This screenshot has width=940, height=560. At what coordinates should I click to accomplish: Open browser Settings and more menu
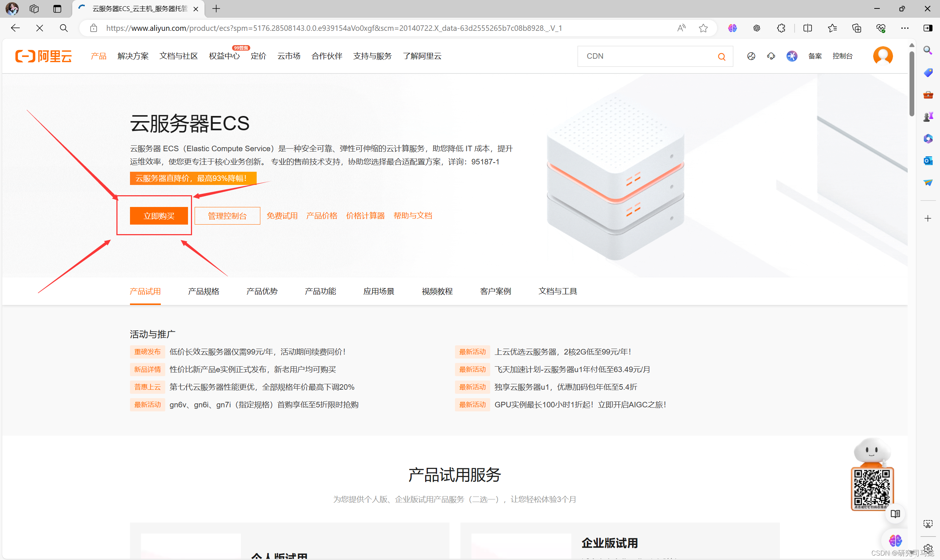(x=905, y=28)
